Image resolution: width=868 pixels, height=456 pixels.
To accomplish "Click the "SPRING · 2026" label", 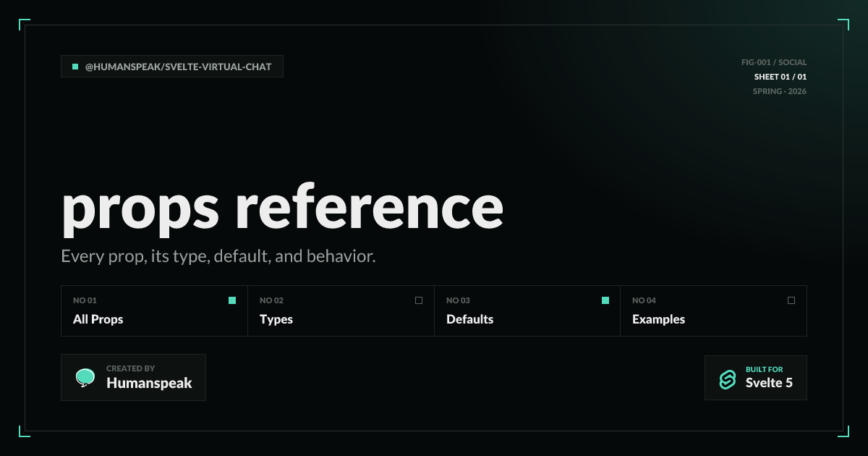I will tap(780, 91).
